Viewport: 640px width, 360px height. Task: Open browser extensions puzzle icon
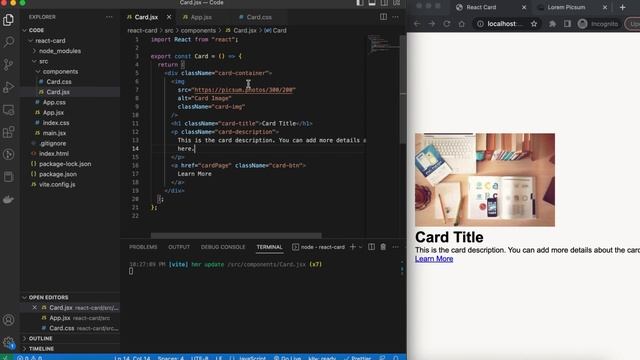coord(552,24)
